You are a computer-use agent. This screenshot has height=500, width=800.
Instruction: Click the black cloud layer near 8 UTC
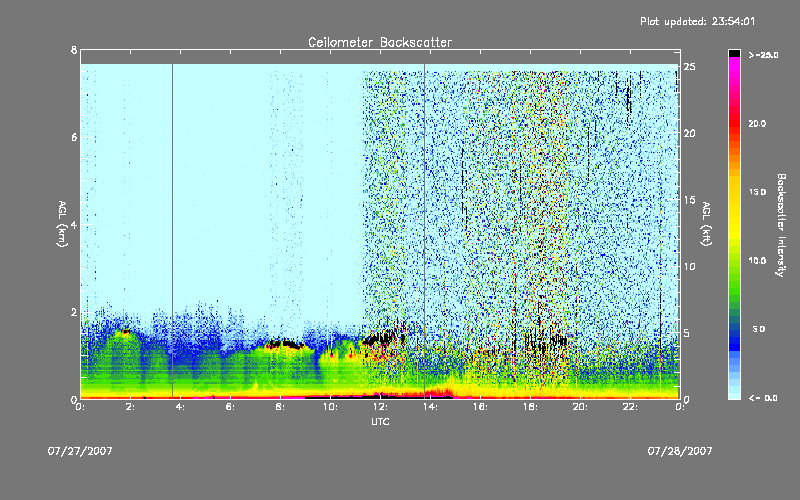point(286,344)
